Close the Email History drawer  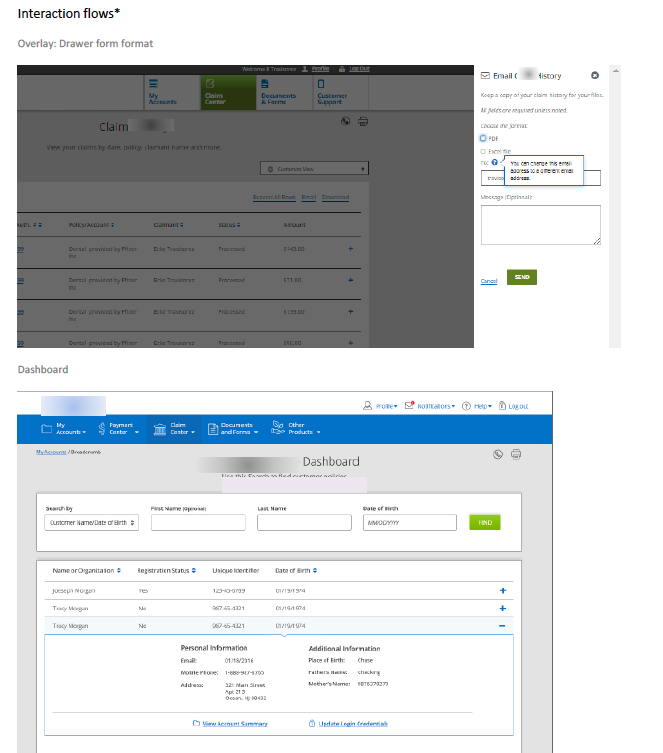595,75
